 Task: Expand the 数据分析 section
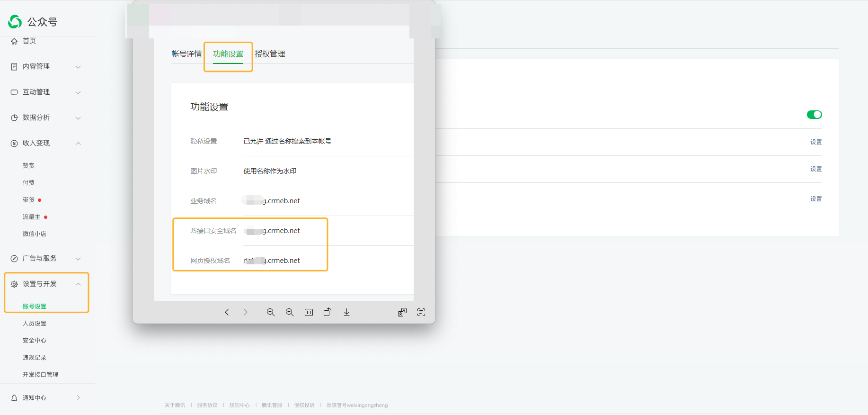[x=45, y=118]
